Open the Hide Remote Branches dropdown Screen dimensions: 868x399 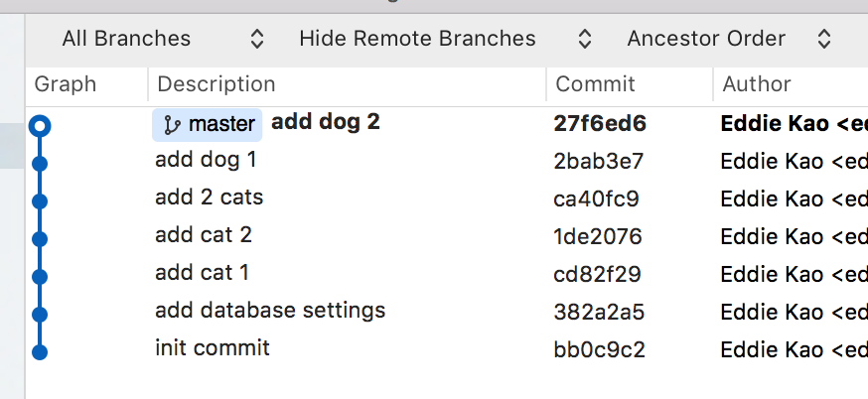pos(445,39)
